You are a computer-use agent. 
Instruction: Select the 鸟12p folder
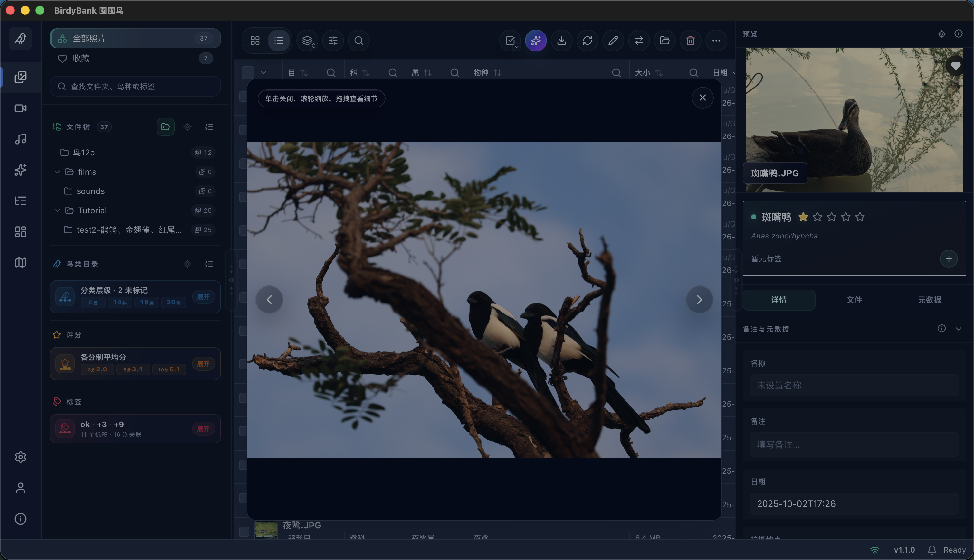click(135, 152)
